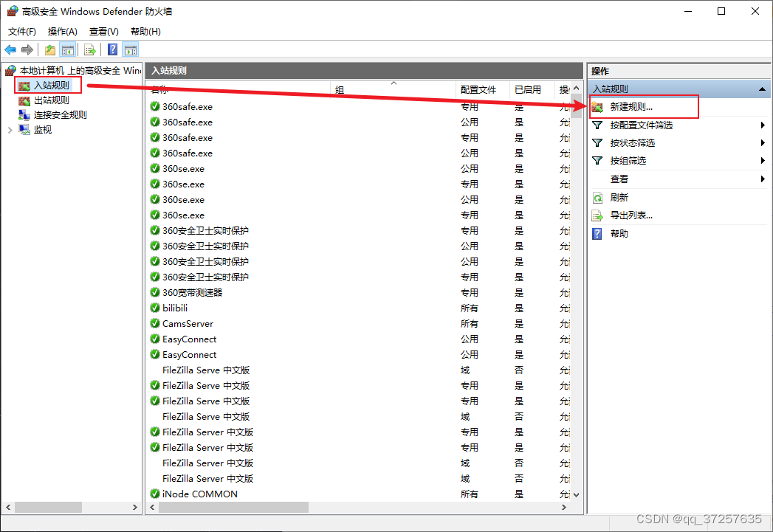
Task: Expand the 监视 tree node arrow
Action: coord(10,130)
